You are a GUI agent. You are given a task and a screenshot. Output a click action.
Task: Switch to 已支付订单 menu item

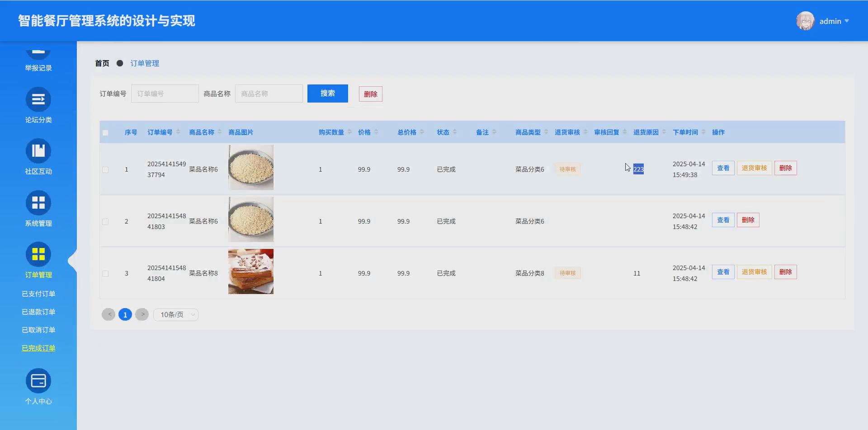click(x=38, y=293)
